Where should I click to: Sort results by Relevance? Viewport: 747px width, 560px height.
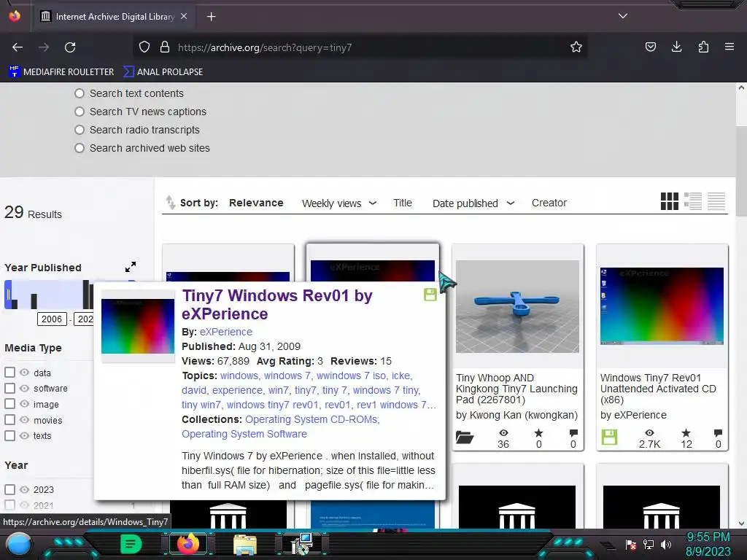(x=256, y=203)
